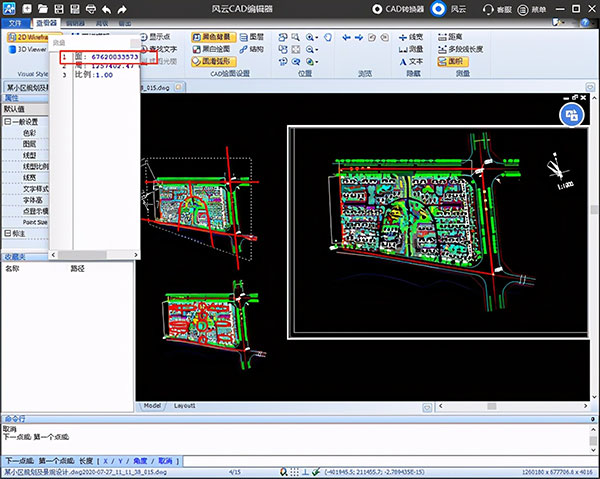The width and height of the screenshot is (600, 479).
Task: Switch to the 高级 advanced tab
Action: coord(101,23)
